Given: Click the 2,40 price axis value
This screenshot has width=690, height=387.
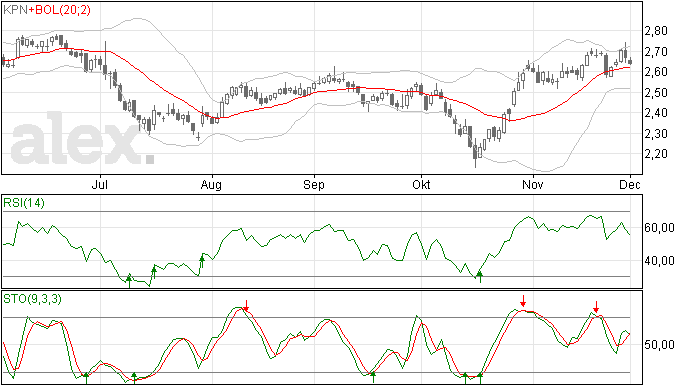Looking at the screenshot, I should (656, 113).
